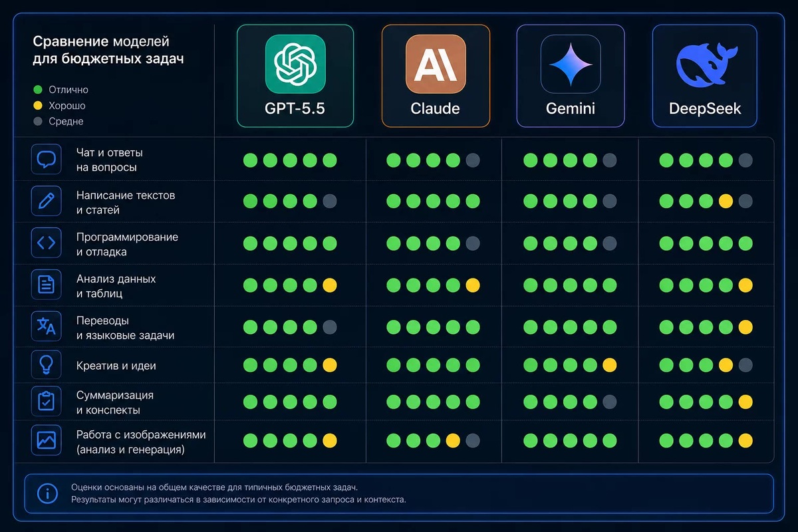Click the Анализ данных и таблиц row label
The height and width of the screenshot is (532, 798).
[x=116, y=286]
